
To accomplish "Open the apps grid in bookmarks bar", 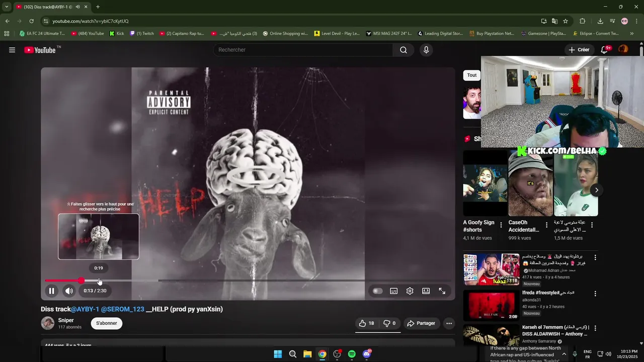I will [x=7, y=34].
